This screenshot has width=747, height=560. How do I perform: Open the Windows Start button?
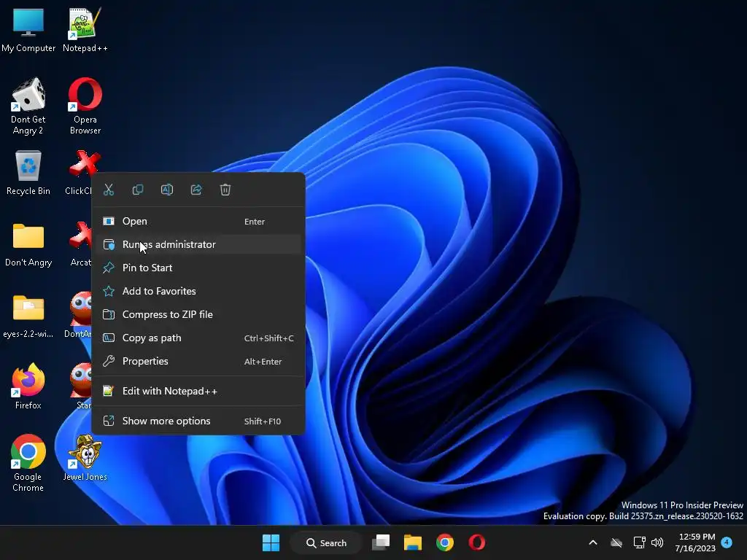tap(271, 542)
